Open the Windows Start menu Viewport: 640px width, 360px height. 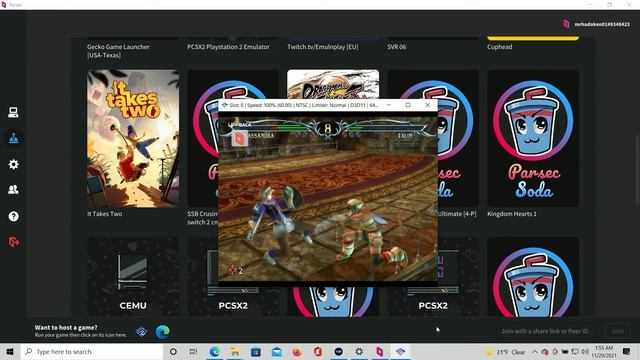(10, 351)
